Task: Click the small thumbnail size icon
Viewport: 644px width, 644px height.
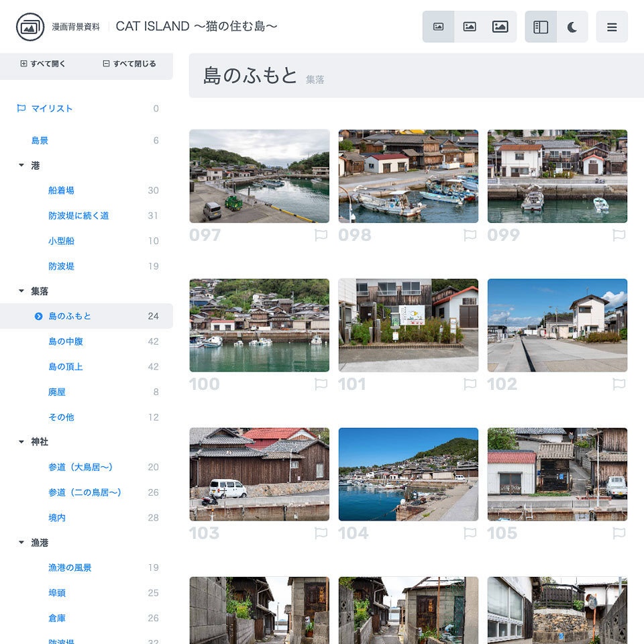Action: (x=439, y=26)
